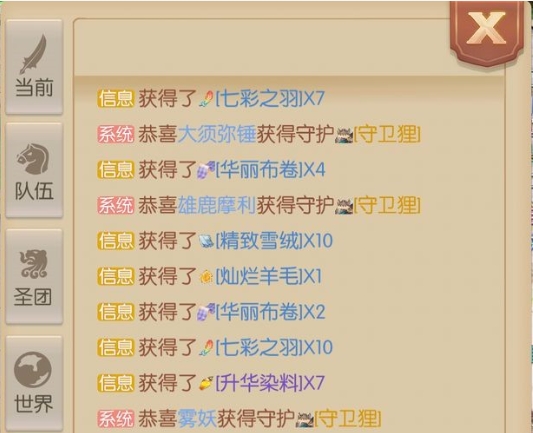Click the dye icon beside 升华染料
The image size is (533, 433).
click(206, 383)
